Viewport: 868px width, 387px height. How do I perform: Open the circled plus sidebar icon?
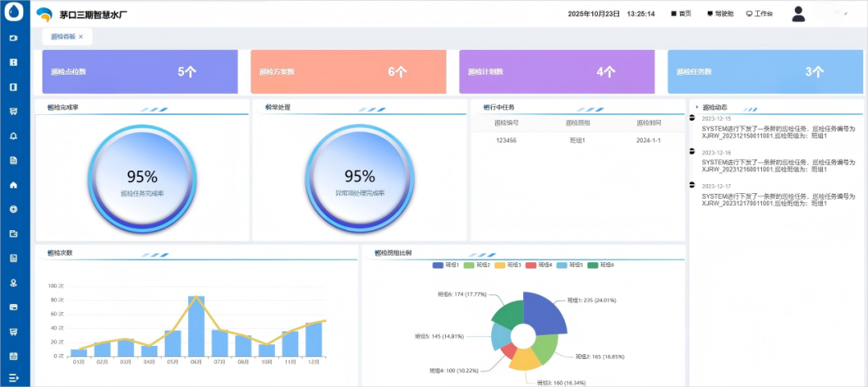click(x=14, y=209)
